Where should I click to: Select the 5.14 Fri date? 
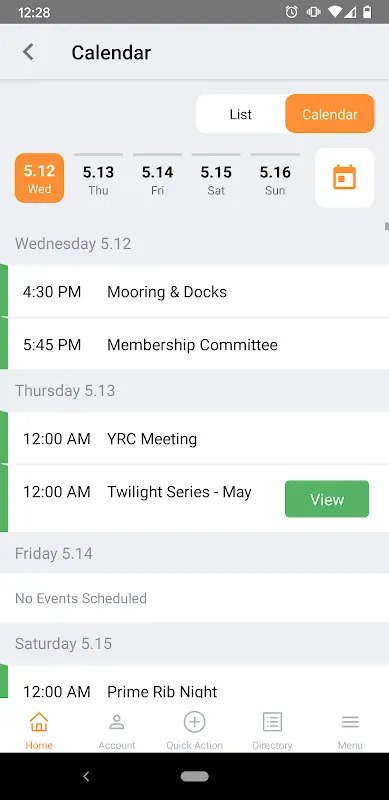pyautogui.click(x=157, y=178)
